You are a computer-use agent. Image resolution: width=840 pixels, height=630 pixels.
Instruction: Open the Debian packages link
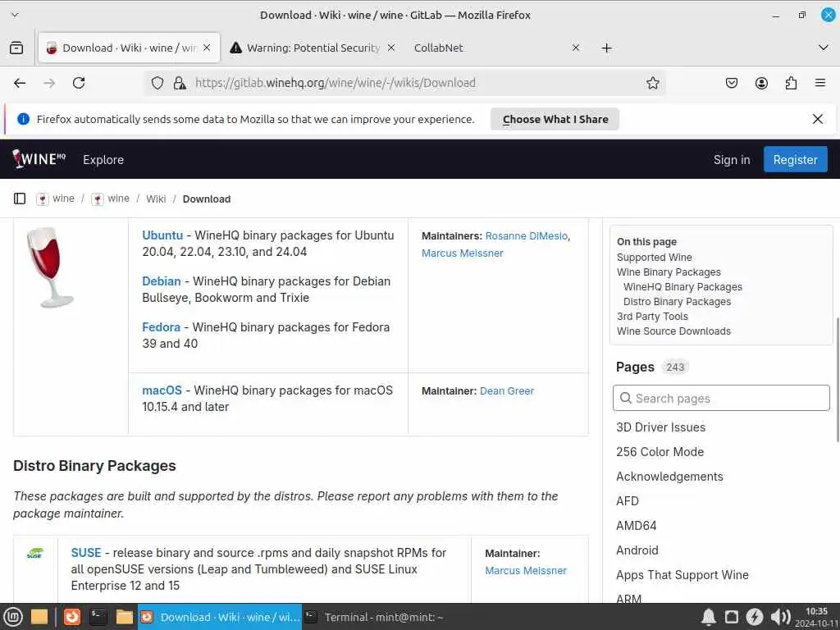click(x=162, y=281)
